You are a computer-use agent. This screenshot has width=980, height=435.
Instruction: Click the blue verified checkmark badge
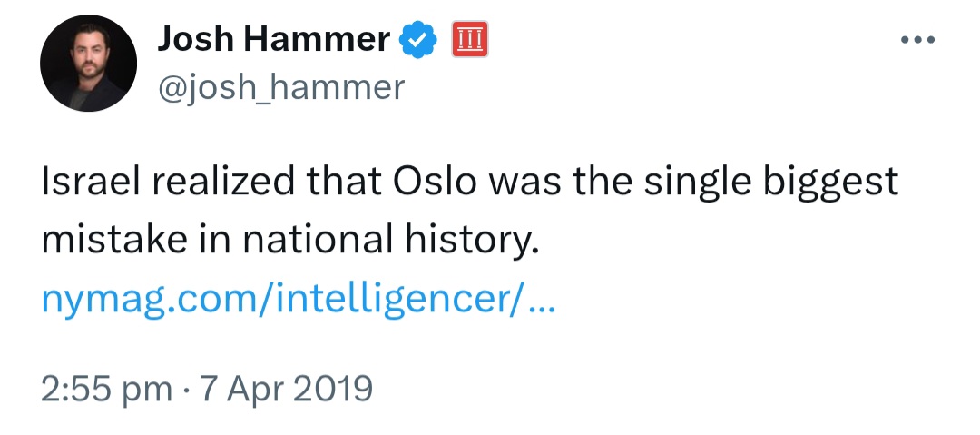pos(418,39)
